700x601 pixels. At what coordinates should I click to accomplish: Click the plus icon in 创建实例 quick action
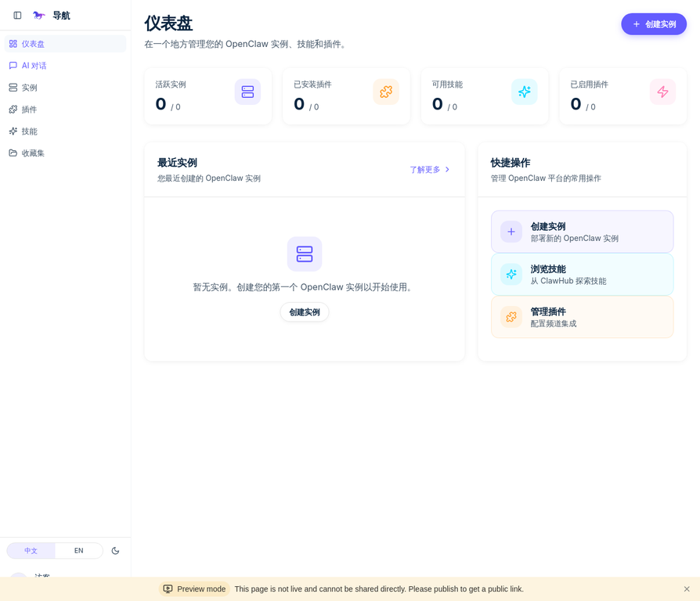511,232
